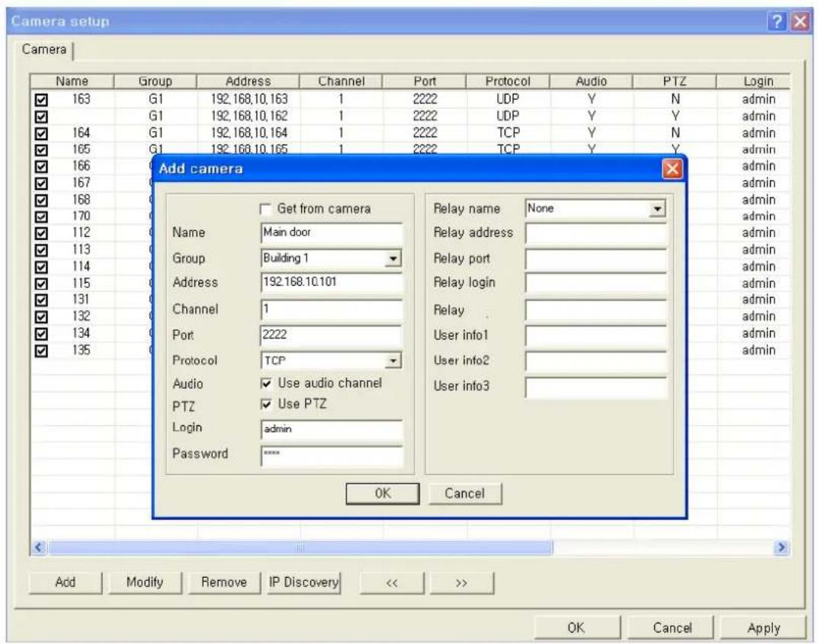
Task: Cancel the Add camera dialog
Action: tap(465, 493)
